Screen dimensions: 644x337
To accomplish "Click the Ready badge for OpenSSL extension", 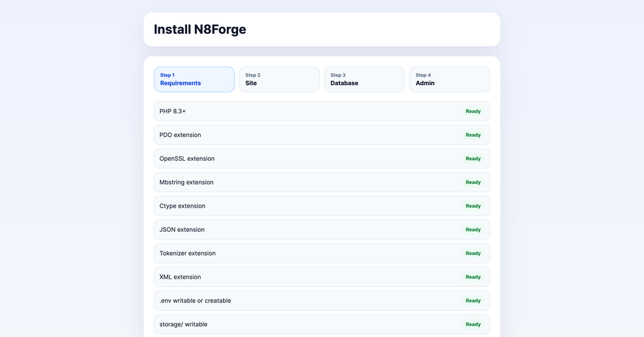I will (473, 158).
